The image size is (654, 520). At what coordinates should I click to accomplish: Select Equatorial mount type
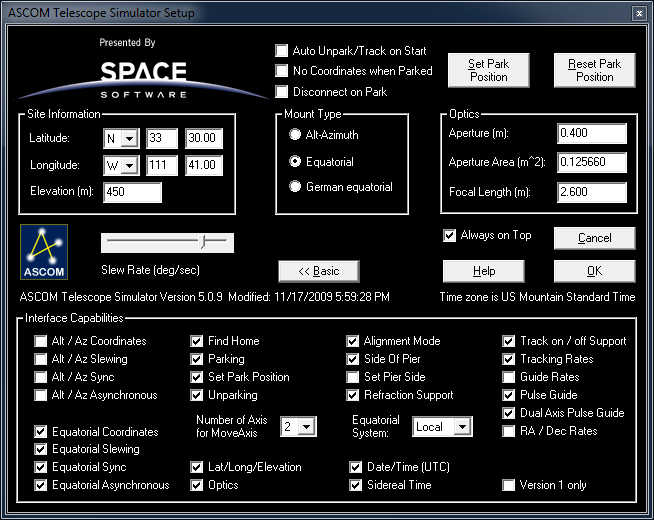coord(295,161)
